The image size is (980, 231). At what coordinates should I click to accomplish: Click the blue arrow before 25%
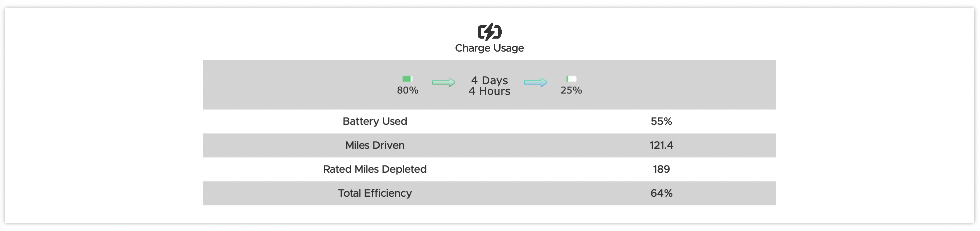(x=535, y=82)
